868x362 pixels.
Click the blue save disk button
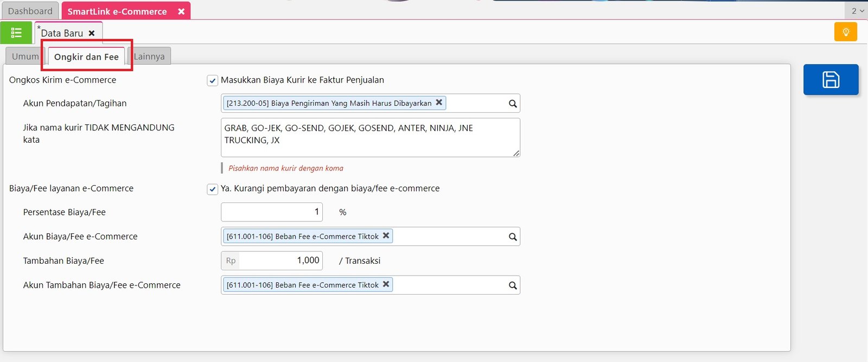coord(831,80)
